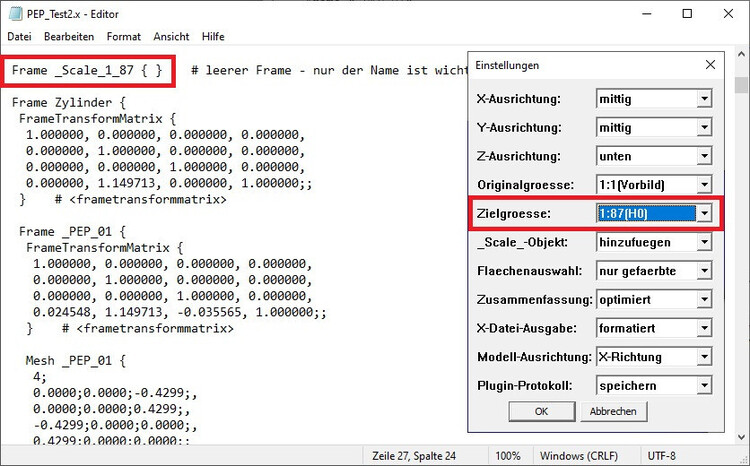Click the 'speichern' value field
Viewport: 750px width, 466px height.
tap(647, 386)
